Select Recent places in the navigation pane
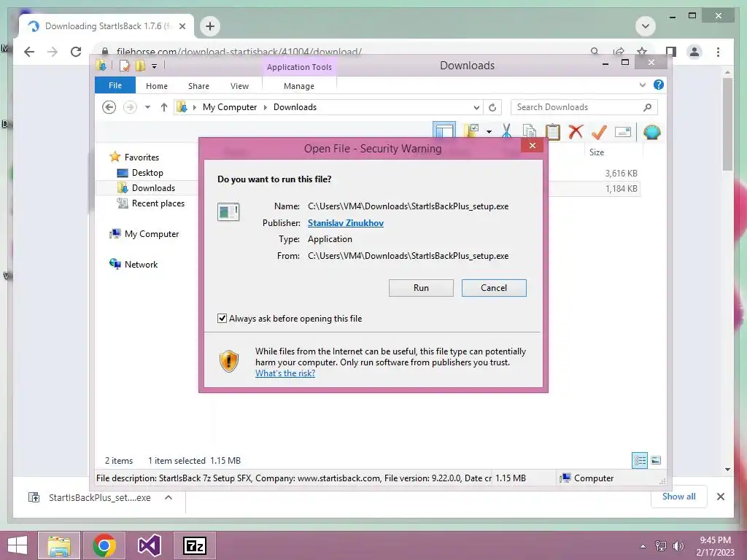Screen dimensions: 747x560 (158, 203)
